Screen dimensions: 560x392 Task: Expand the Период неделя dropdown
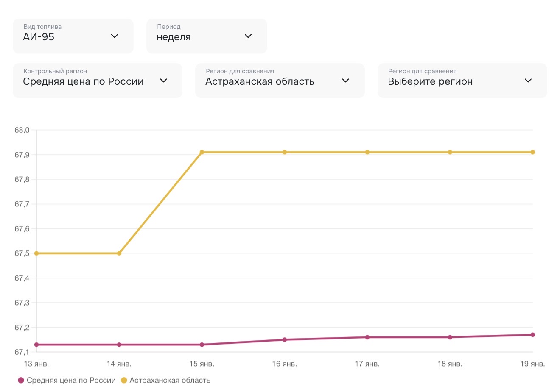pyautogui.click(x=206, y=36)
